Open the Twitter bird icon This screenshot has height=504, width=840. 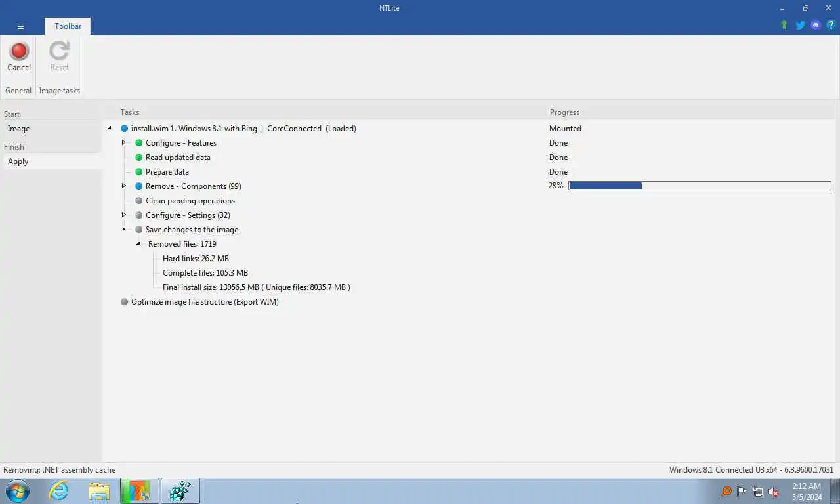800,25
